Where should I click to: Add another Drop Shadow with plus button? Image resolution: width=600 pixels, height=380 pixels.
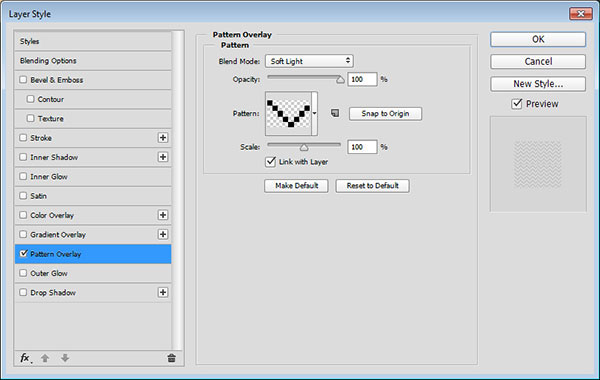coord(163,292)
